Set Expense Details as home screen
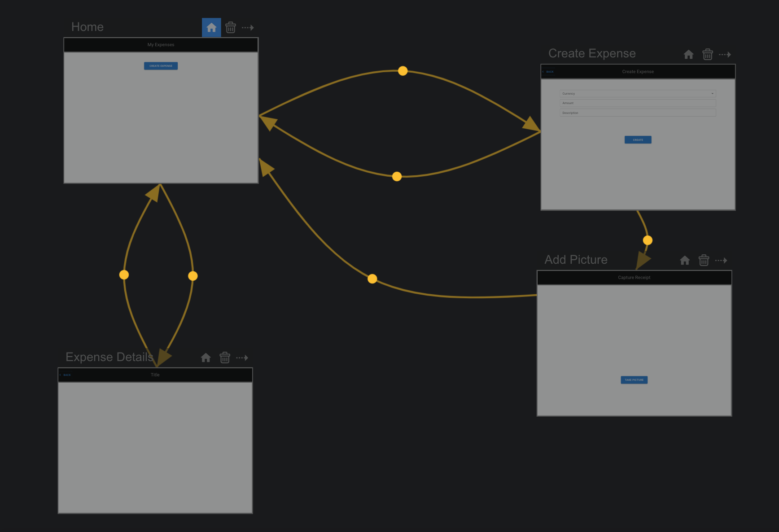The image size is (779, 532). point(206,358)
